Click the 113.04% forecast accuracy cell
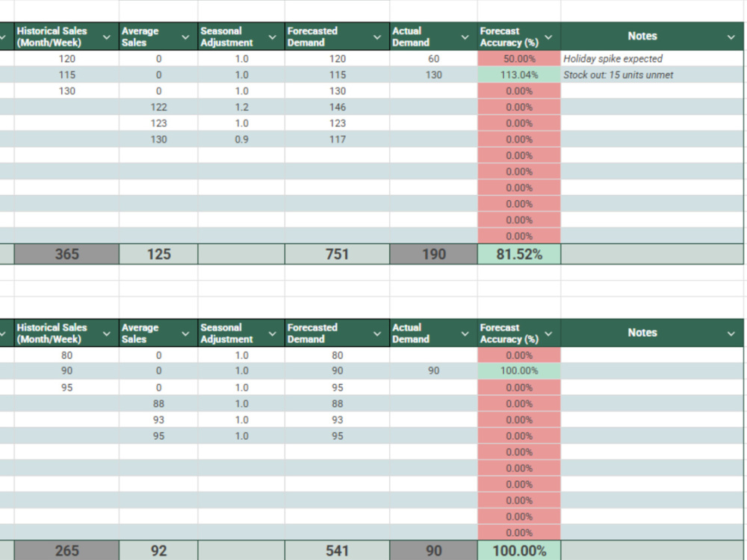Viewport: 747px width, 560px height. pos(519,75)
